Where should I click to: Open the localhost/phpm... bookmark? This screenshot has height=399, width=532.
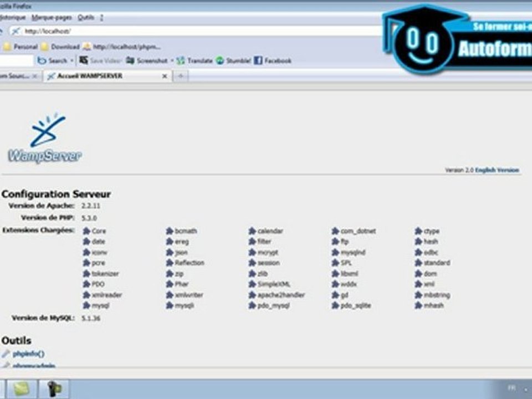pos(122,47)
